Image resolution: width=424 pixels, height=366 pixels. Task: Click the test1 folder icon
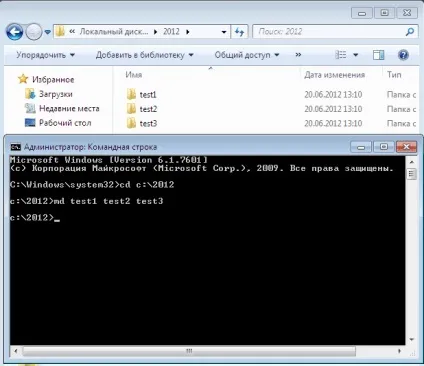pyautogui.click(x=131, y=94)
